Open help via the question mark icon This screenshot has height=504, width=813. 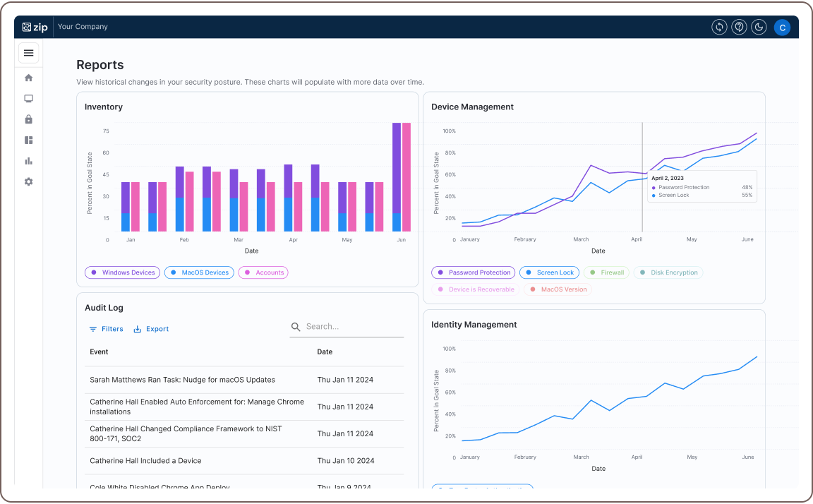(739, 27)
